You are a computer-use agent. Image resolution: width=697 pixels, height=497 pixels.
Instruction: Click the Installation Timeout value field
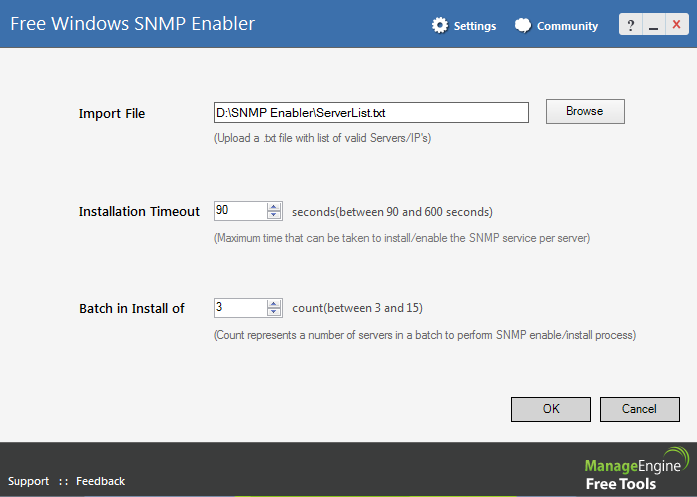pyautogui.click(x=240, y=210)
